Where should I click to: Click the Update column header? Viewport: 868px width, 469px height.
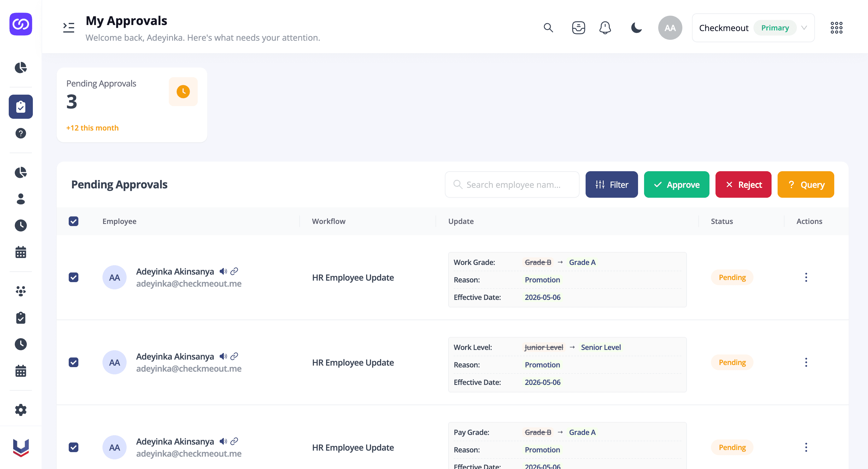pyautogui.click(x=461, y=221)
